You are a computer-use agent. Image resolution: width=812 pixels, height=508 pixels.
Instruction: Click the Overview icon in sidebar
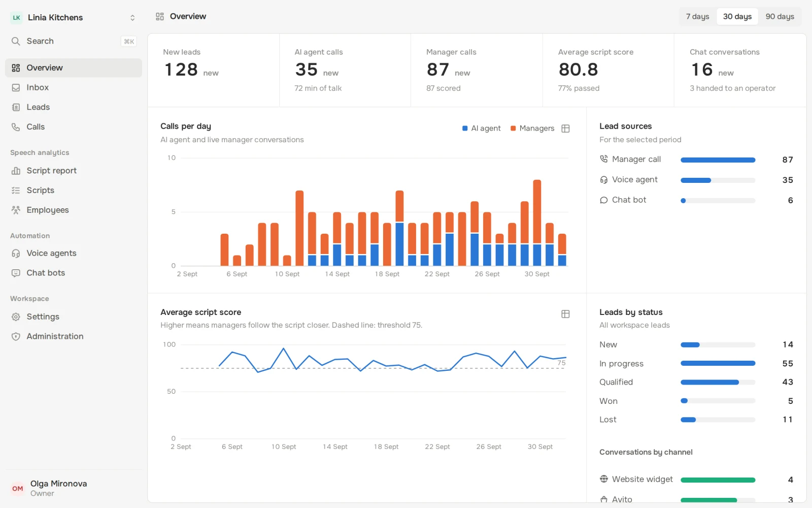point(16,68)
